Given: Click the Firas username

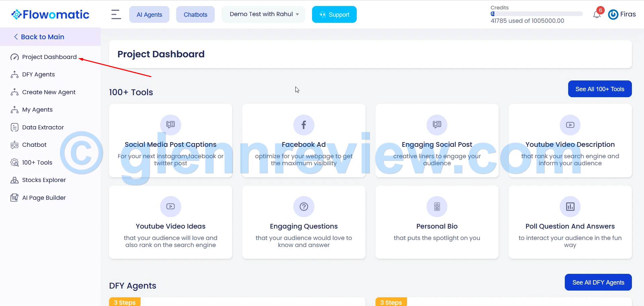Looking at the screenshot, I should (628, 14).
